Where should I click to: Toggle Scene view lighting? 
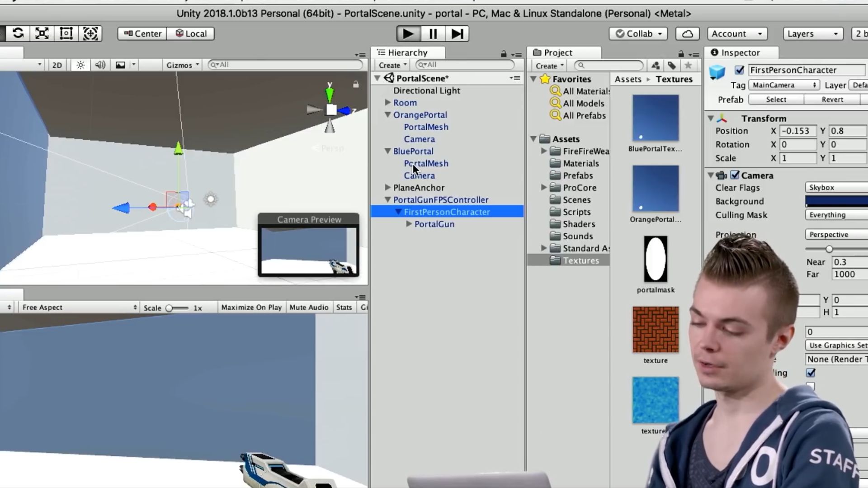point(80,65)
